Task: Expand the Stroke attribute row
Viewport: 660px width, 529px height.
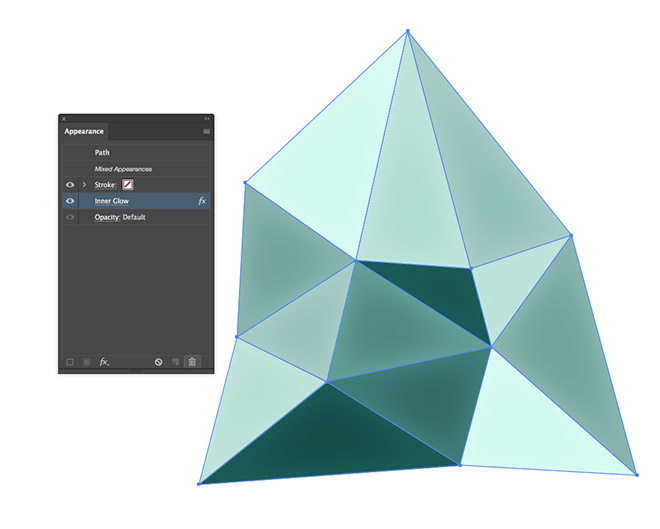Action: 84,185
